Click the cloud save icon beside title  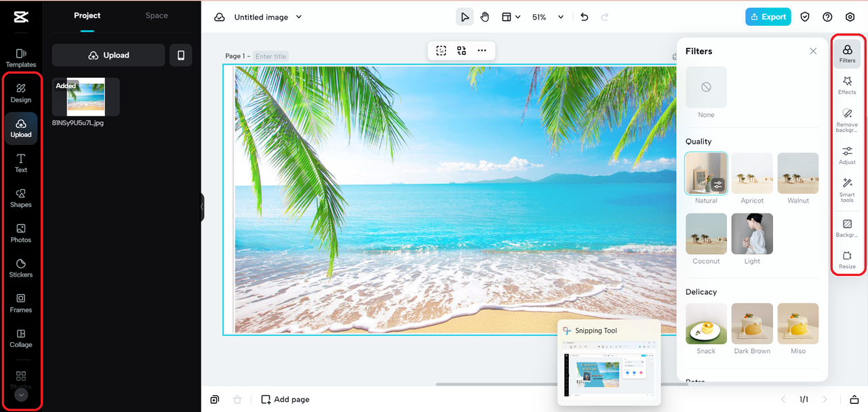220,17
